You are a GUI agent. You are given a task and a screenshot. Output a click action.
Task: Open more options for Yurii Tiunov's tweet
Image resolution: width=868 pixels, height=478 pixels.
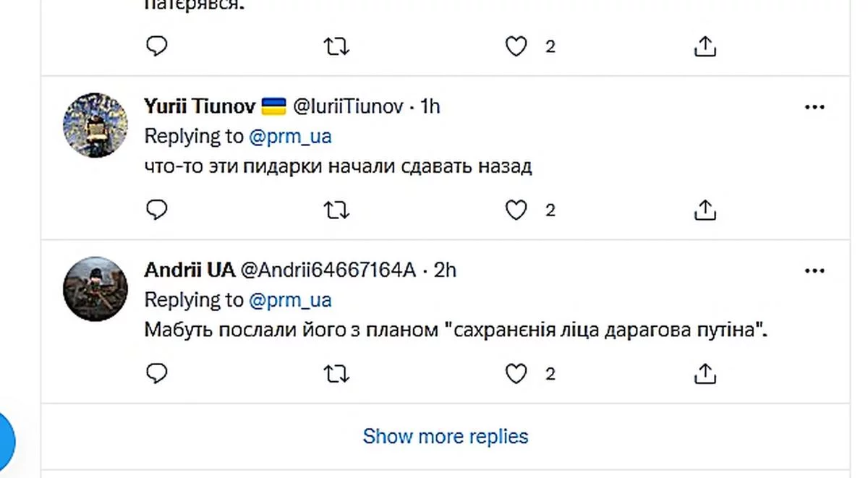(814, 107)
